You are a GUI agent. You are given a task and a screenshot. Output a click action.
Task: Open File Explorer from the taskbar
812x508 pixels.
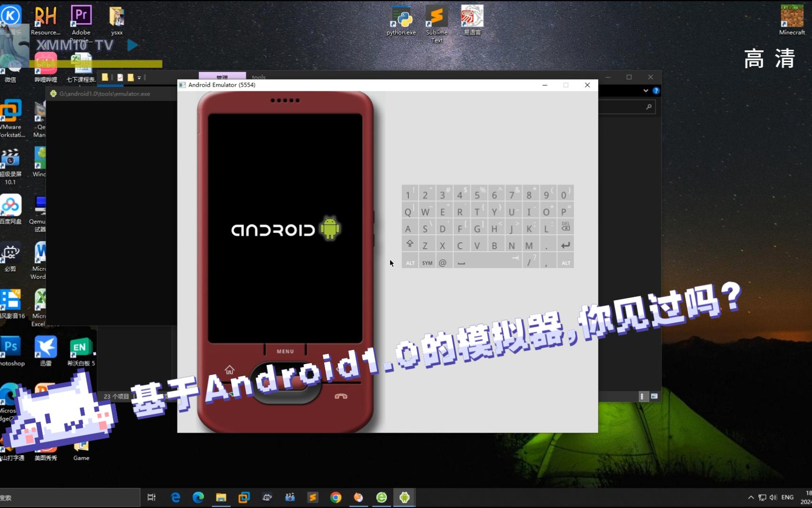(x=221, y=497)
